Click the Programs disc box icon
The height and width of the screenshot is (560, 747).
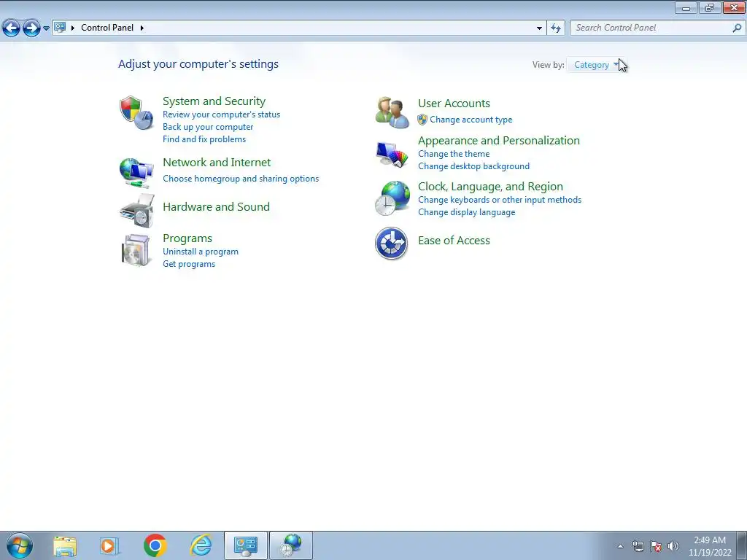pyautogui.click(x=136, y=250)
